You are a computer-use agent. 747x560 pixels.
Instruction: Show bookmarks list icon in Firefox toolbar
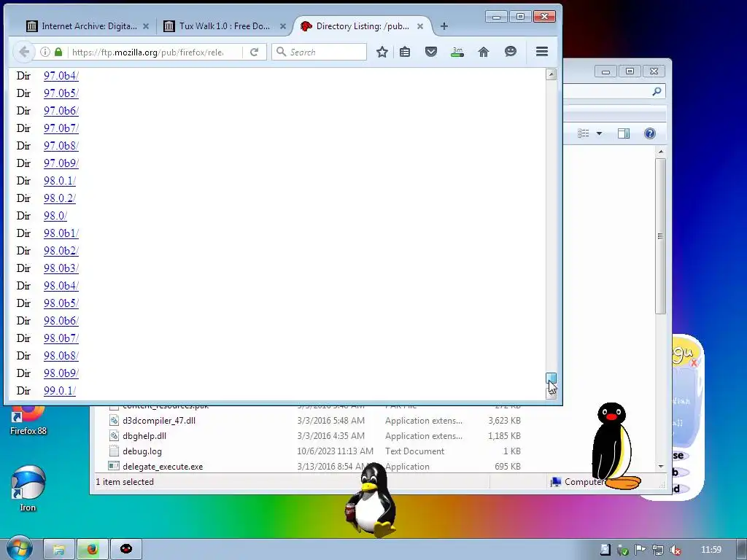tap(405, 52)
